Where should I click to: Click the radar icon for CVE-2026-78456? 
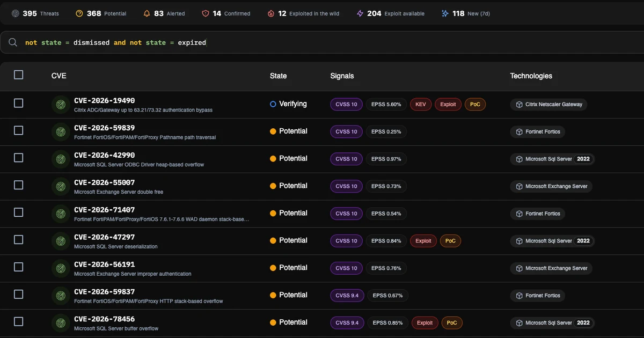61,323
